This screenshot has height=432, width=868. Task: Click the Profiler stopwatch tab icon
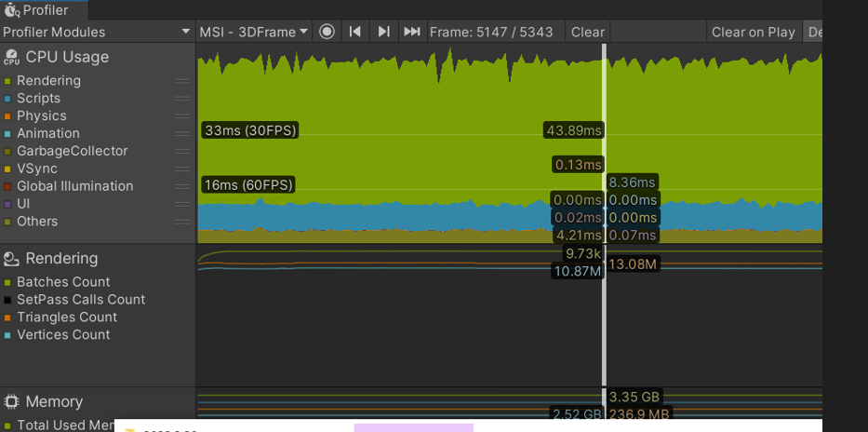pyautogui.click(x=11, y=9)
